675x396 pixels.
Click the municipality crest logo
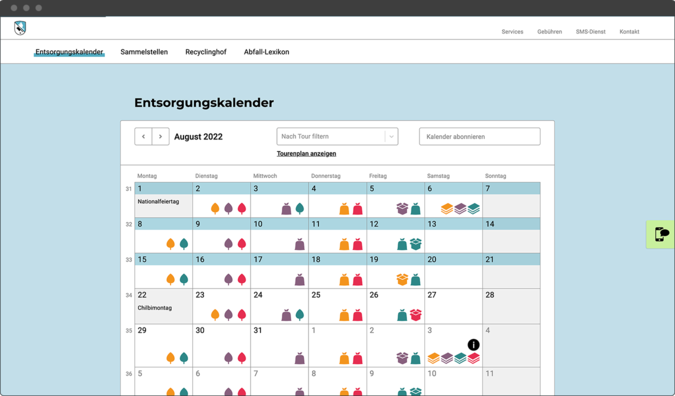click(20, 28)
